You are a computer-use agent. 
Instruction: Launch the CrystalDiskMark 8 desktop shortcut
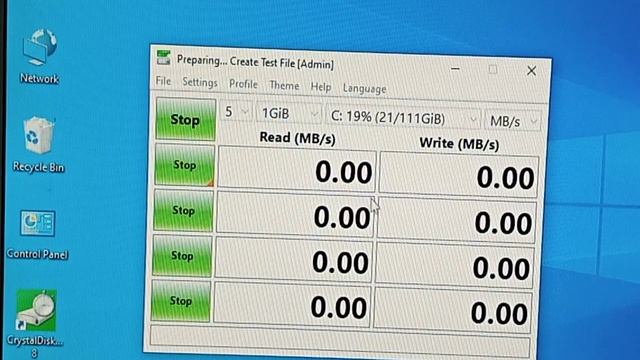[x=36, y=323]
